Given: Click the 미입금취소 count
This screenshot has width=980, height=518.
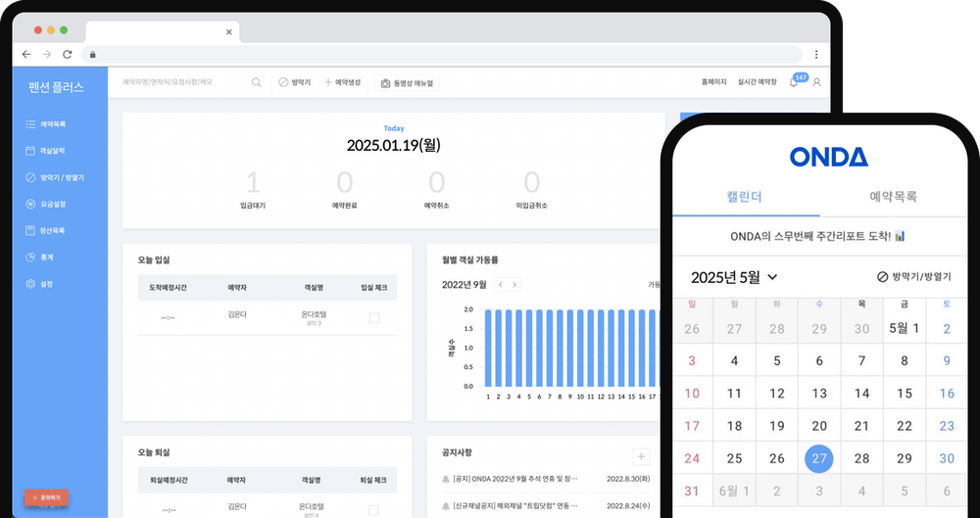Looking at the screenshot, I should pyautogui.click(x=531, y=183).
